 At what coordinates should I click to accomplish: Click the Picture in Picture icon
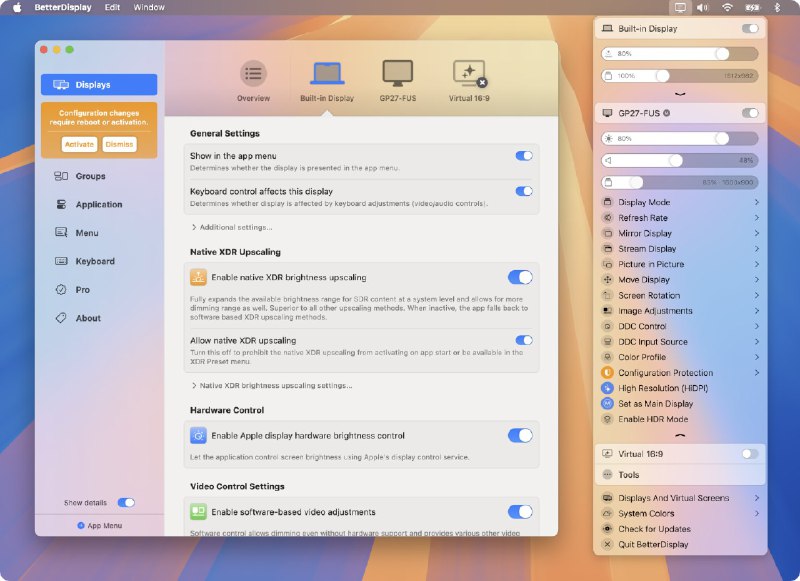pyautogui.click(x=607, y=264)
